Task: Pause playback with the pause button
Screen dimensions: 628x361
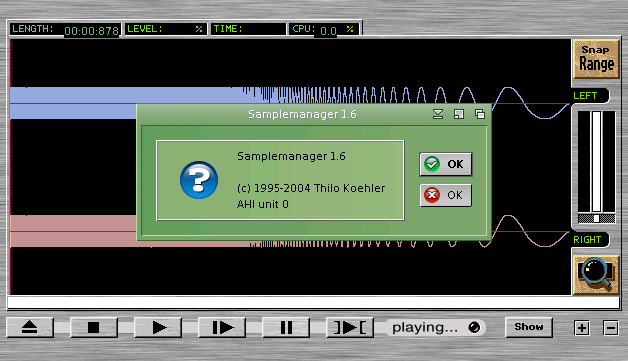Action: tap(286, 327)
